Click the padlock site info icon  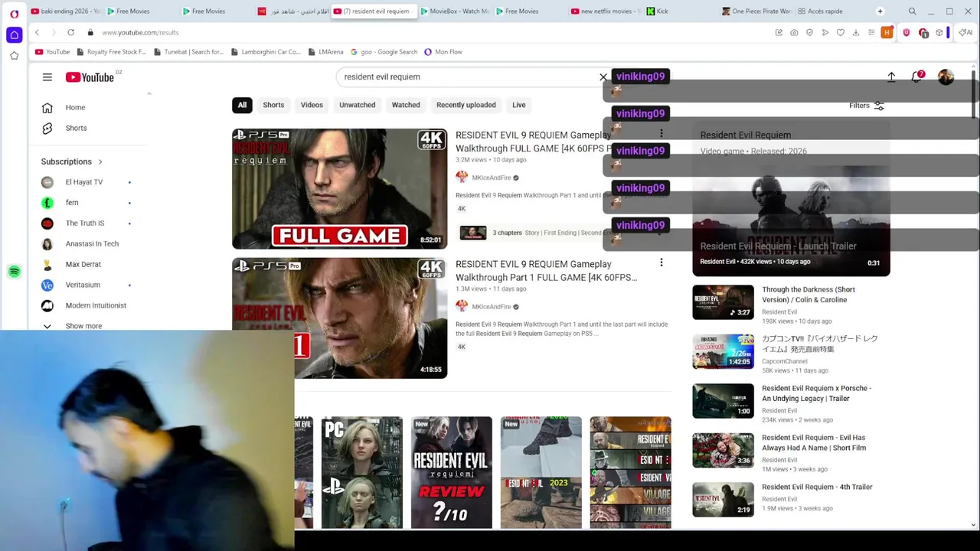click(x=90, y=32)
